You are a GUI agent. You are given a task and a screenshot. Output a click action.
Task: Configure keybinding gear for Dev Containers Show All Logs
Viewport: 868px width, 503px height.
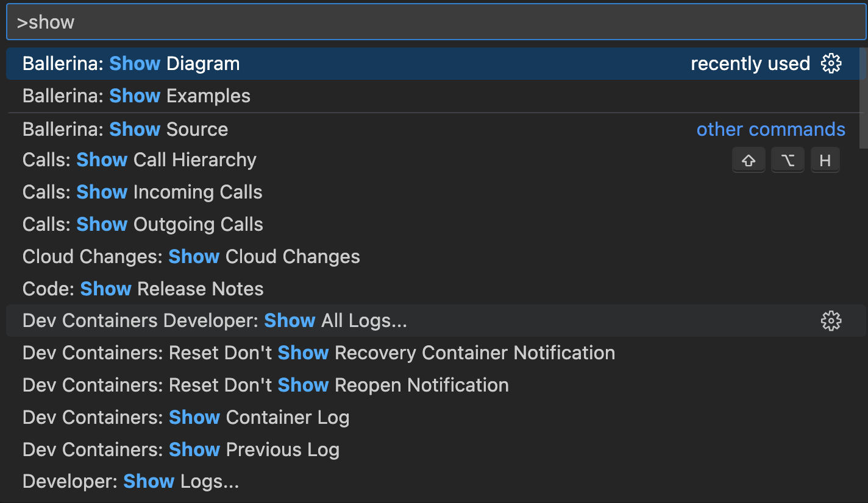pyautogui.click(x=831, y=320)
